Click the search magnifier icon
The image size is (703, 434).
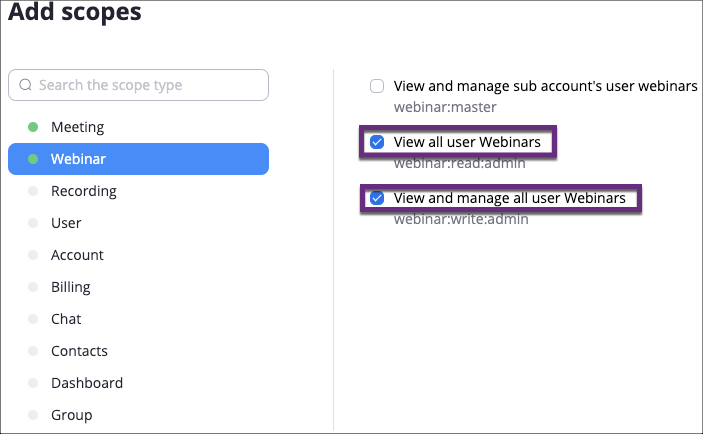coord(26,85)
